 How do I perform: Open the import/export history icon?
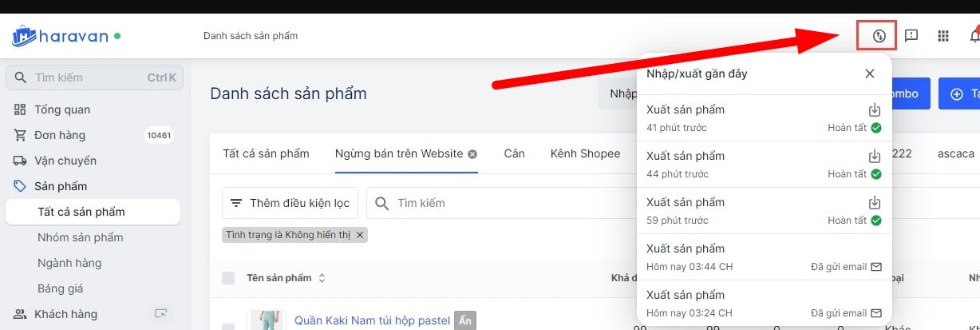click(x=879, y=36)
